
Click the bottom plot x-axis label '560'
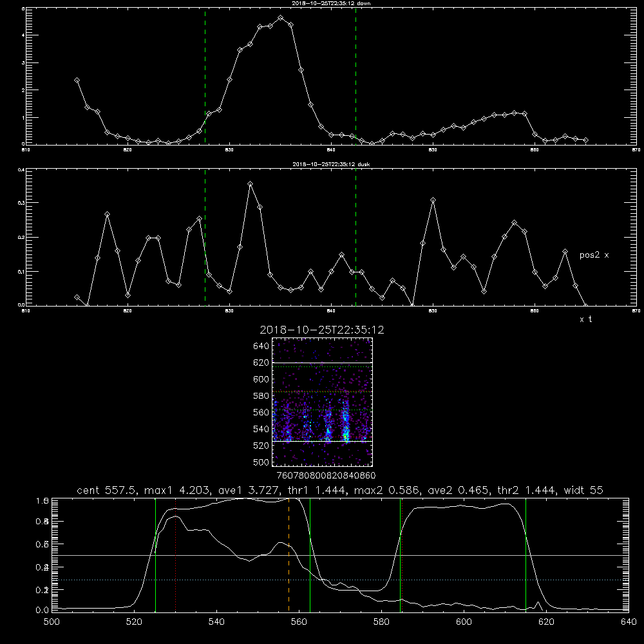click(x=299, y=622)
